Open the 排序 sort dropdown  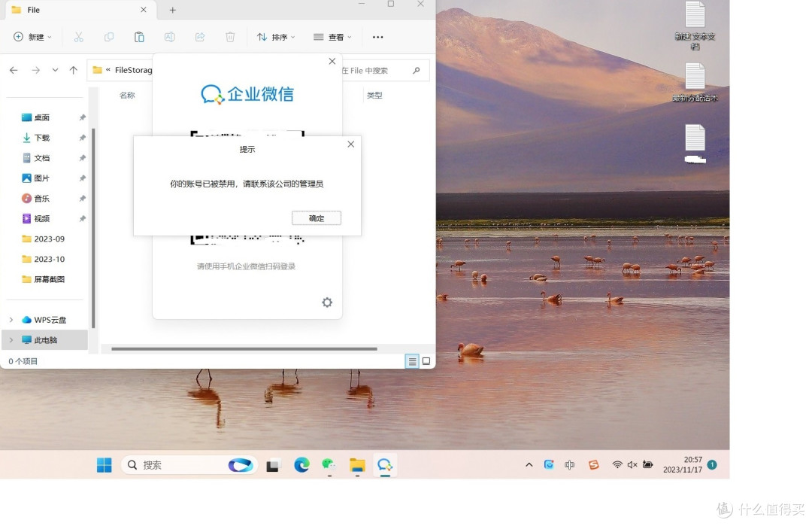point(276,37)
